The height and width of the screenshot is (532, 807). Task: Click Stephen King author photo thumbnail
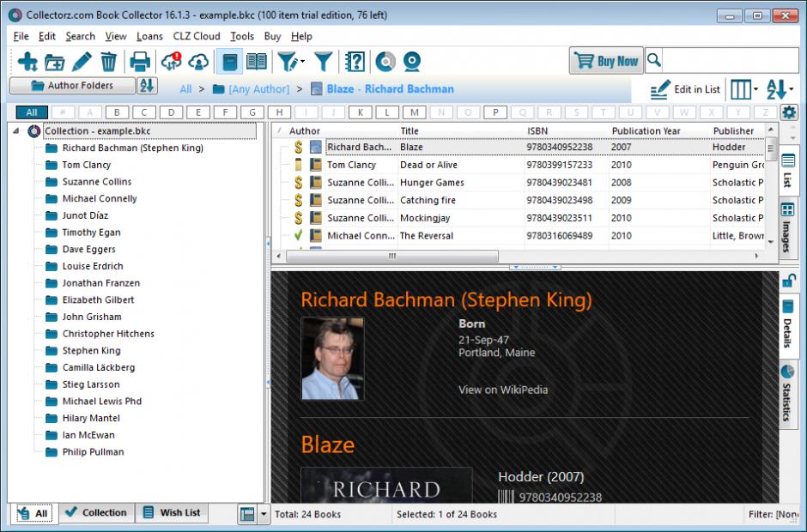332,359
